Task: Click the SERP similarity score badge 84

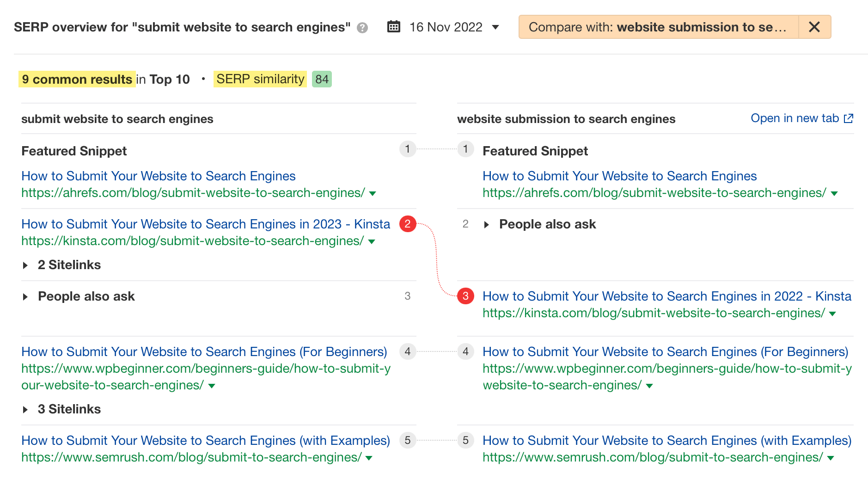Action: pyautogui.click(x=321, y=79)
